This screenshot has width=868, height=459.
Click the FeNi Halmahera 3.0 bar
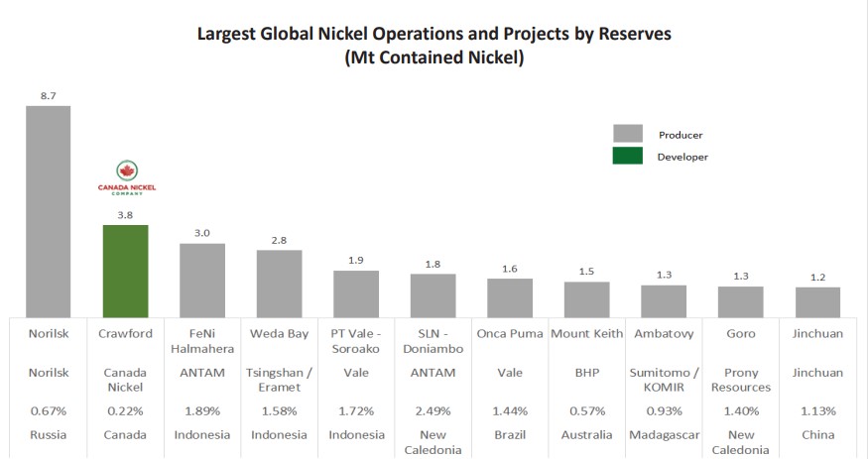tap(202, 279)
